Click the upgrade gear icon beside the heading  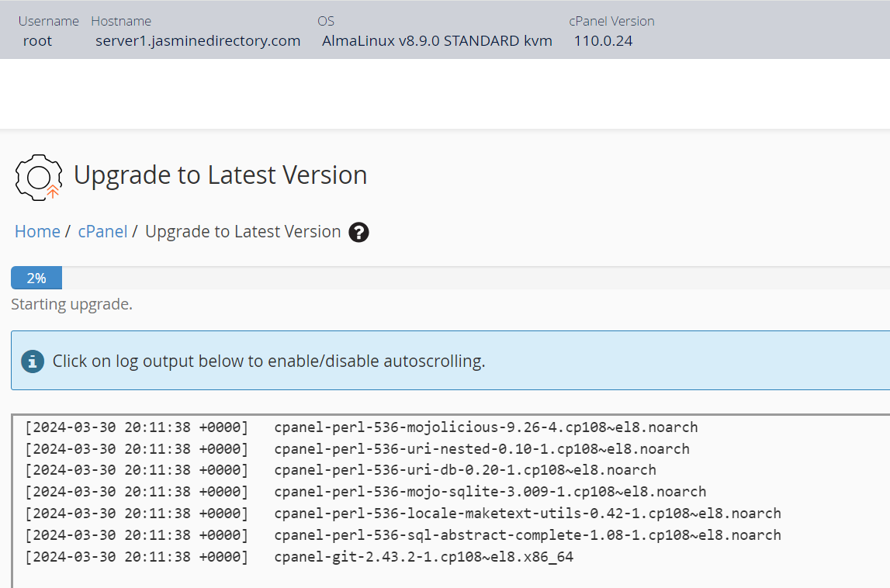pos(38,177)
